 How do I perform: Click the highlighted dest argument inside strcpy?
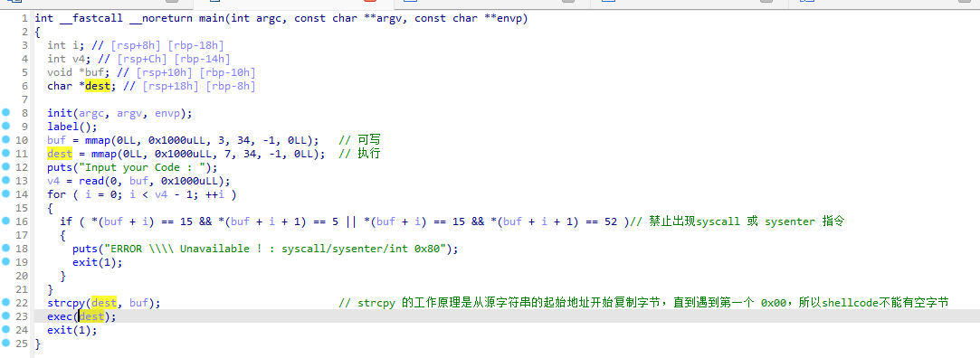pos(104,303)
